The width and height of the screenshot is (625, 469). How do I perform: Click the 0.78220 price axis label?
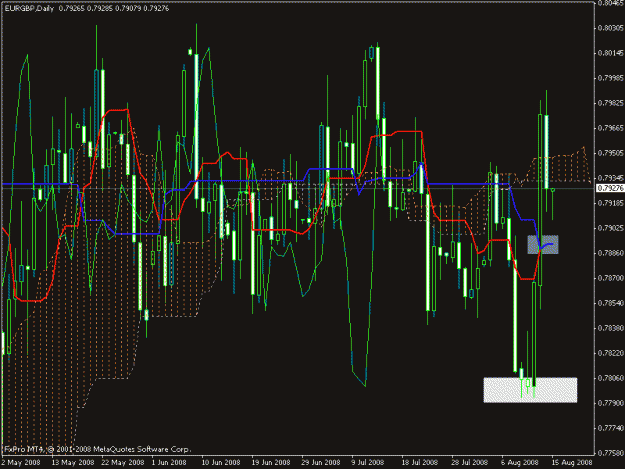pos(610,353)
